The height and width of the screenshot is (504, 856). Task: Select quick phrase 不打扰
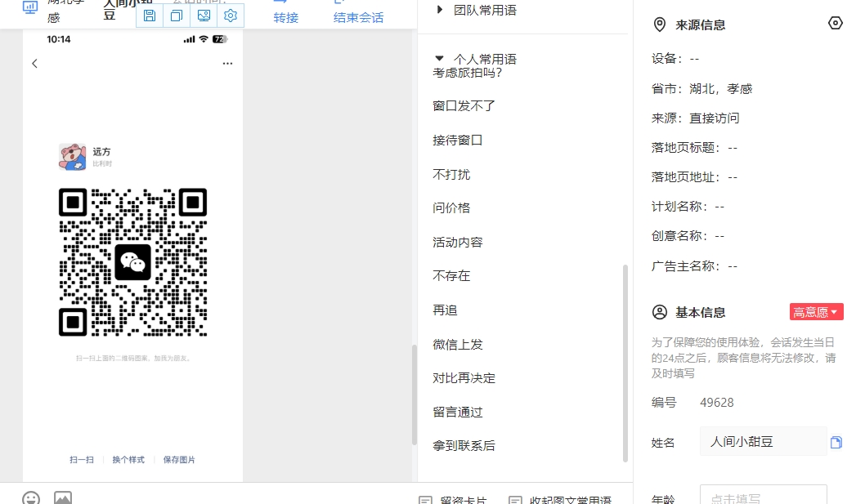pos(451,175)
